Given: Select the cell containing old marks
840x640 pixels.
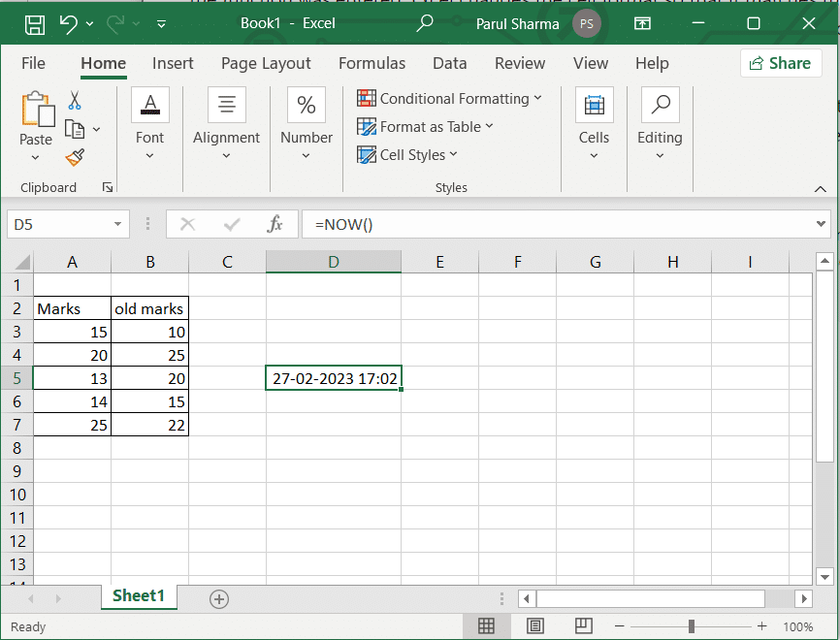Looking at the screenshot, I should point(149,308).
